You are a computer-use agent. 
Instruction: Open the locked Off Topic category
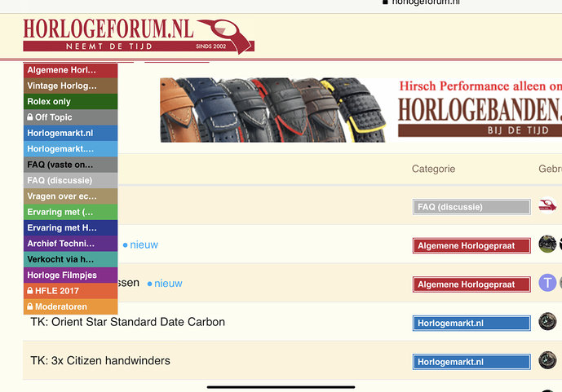click(x=70, y=117)
